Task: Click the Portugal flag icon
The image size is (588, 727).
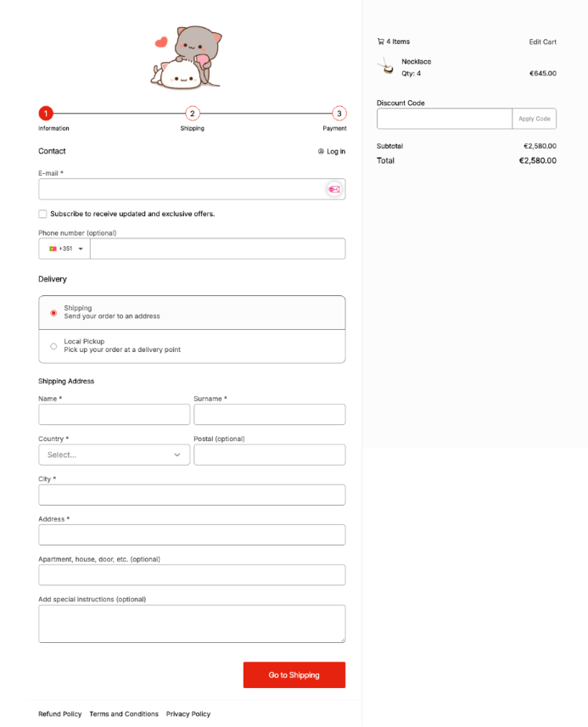Action: 53,249
